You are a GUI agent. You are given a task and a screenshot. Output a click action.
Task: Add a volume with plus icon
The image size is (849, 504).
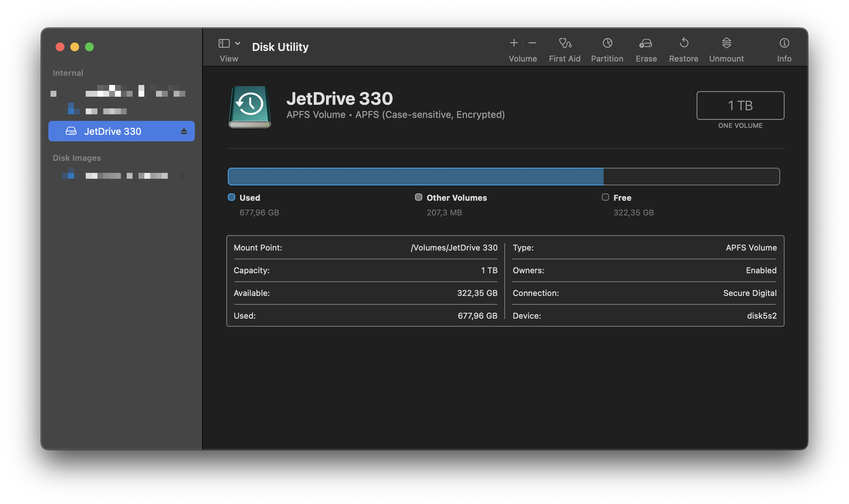point(514,43)
